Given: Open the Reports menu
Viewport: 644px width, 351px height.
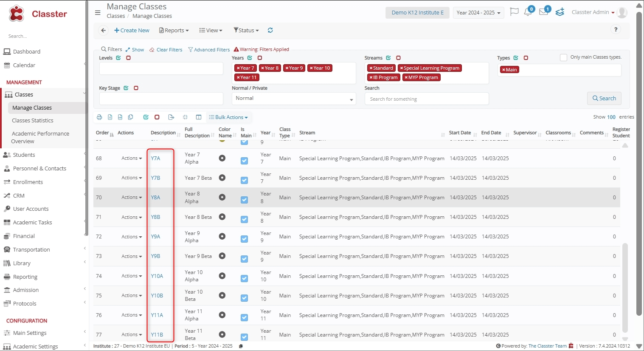Looking at the screenshot, I should point(174,30).
